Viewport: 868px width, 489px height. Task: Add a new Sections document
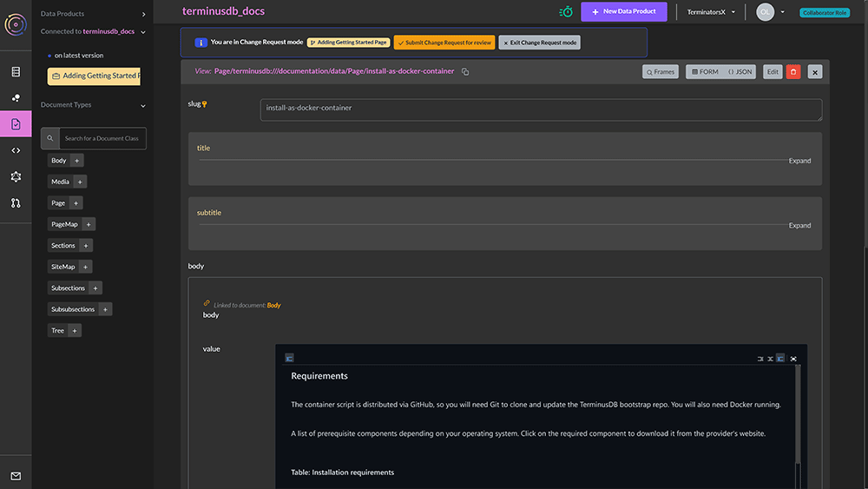click(x=86, y=245)
